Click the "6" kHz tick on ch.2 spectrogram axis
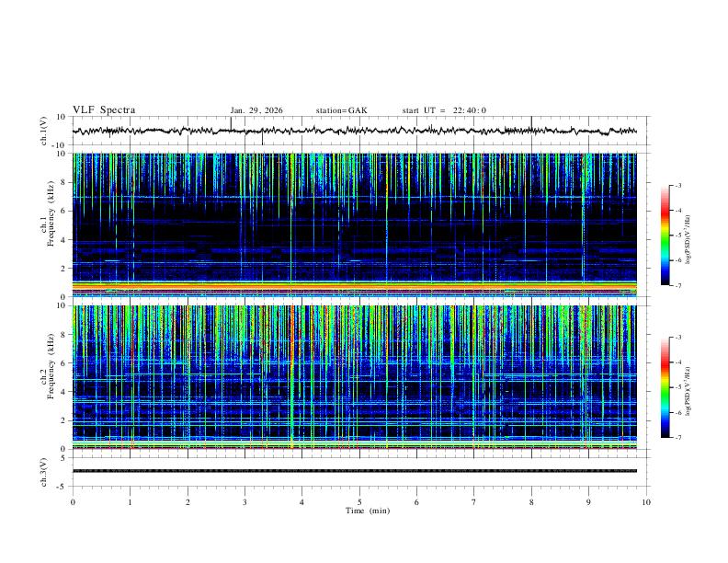 (63, 362)
